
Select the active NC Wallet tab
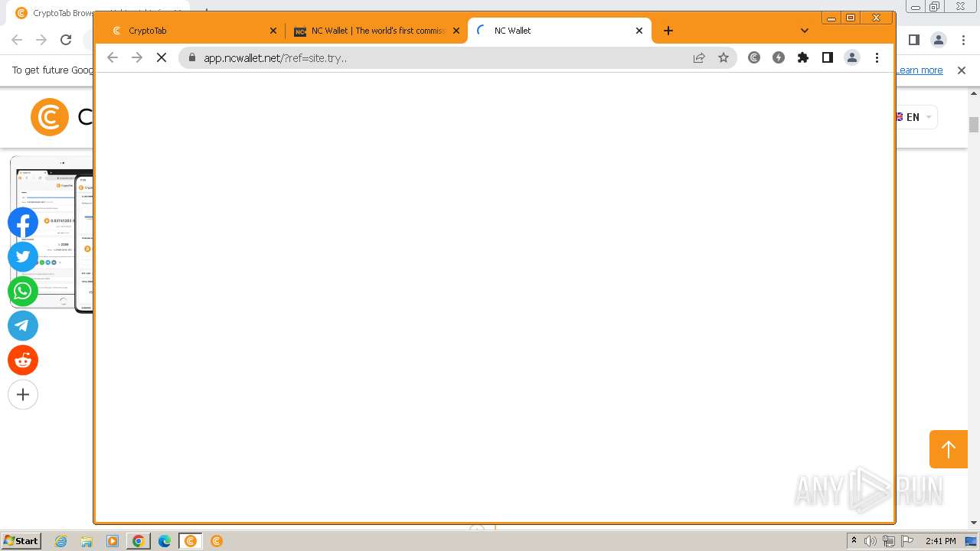click(559, 31)
